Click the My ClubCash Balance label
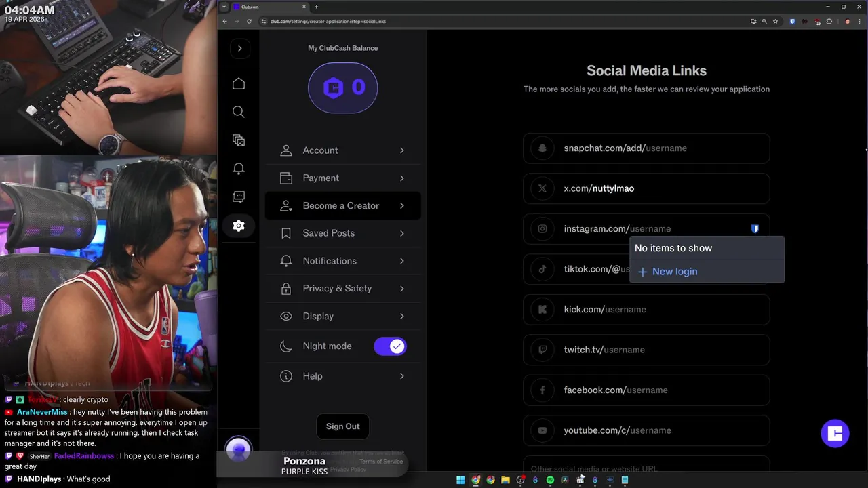The image size is (868, 488). [x=342, y=48]
